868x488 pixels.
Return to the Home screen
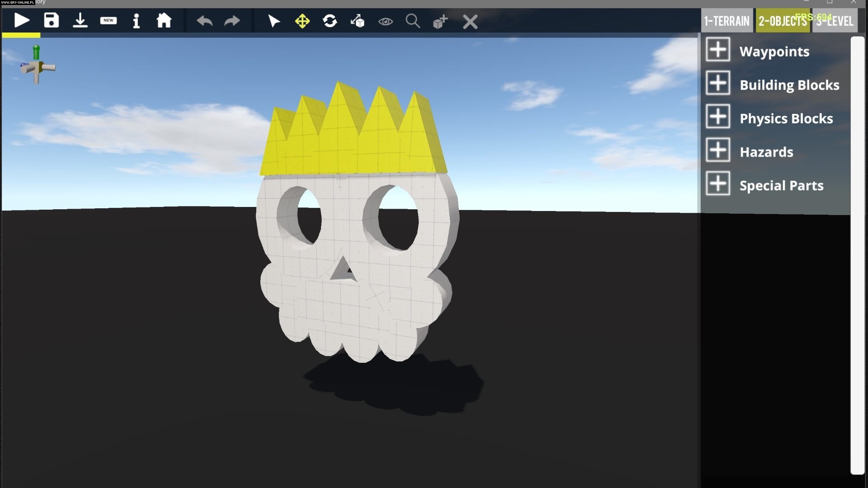164,21
